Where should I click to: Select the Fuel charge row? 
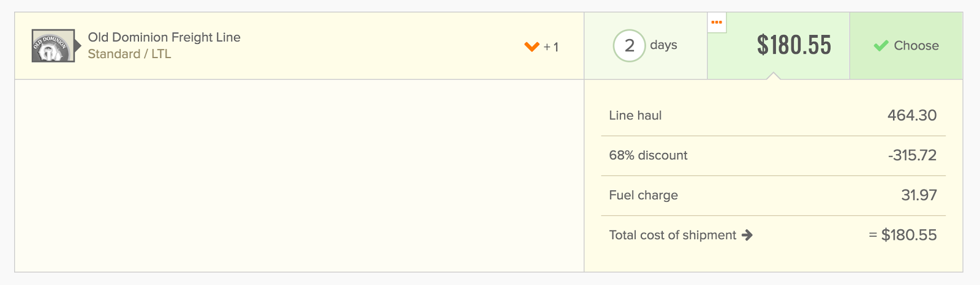(x=773, y=195)
